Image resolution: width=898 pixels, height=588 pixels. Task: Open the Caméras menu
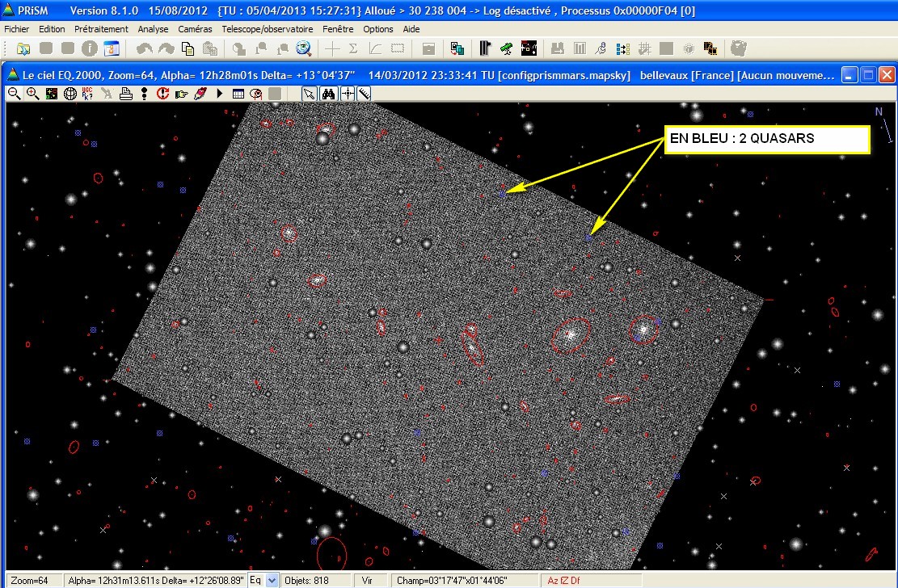coord(195,28)
